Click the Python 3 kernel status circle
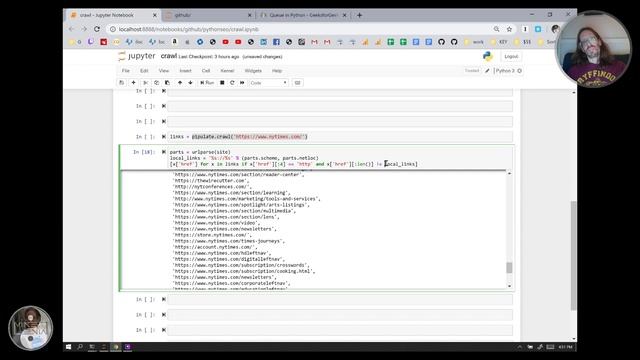Image resolution: width=640 pixels, height=360 pixels. (520, 71)
